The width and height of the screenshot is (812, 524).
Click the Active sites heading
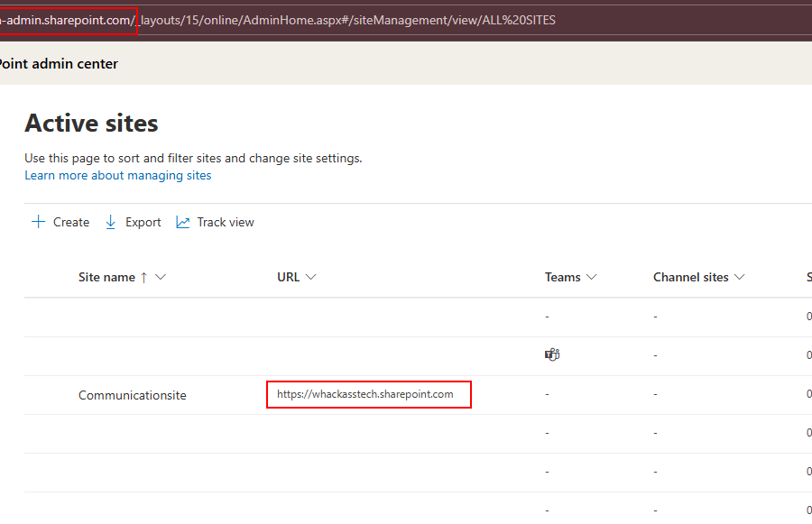pyautogui.click(x=92, y=124)
